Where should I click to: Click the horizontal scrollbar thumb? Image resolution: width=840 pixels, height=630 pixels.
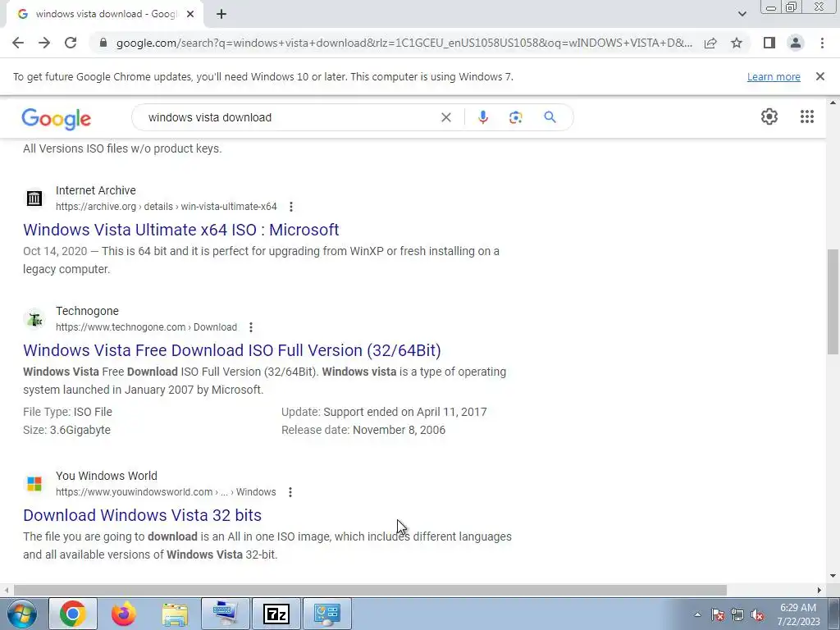point(370,591)
